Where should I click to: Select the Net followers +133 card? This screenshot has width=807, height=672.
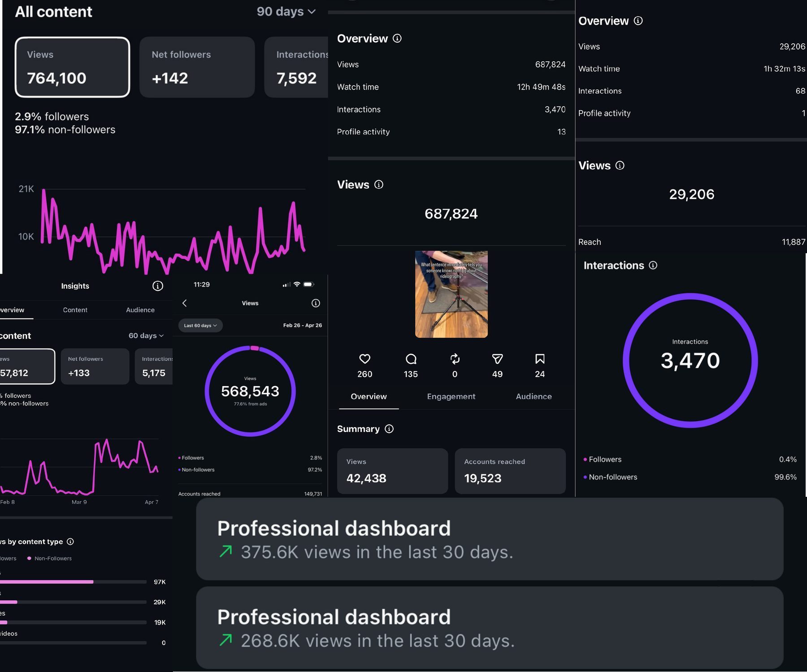click(95, 366)
